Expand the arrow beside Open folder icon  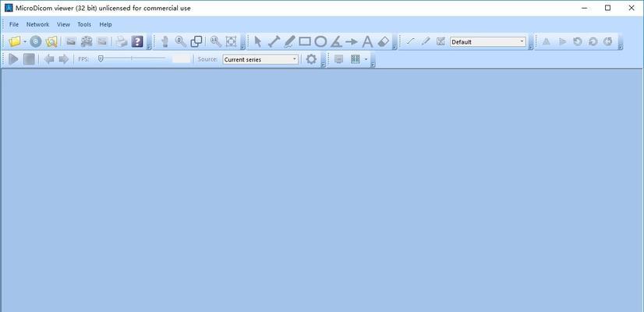coord(25,41)
